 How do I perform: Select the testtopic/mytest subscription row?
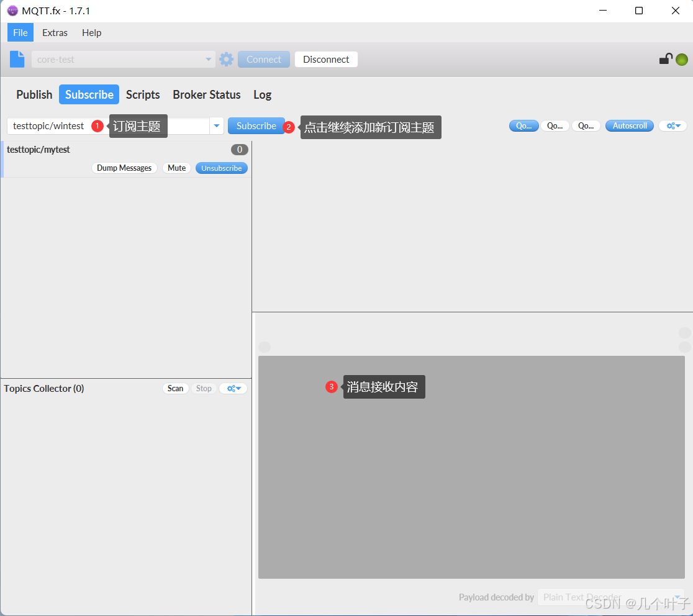coord(127,159)
